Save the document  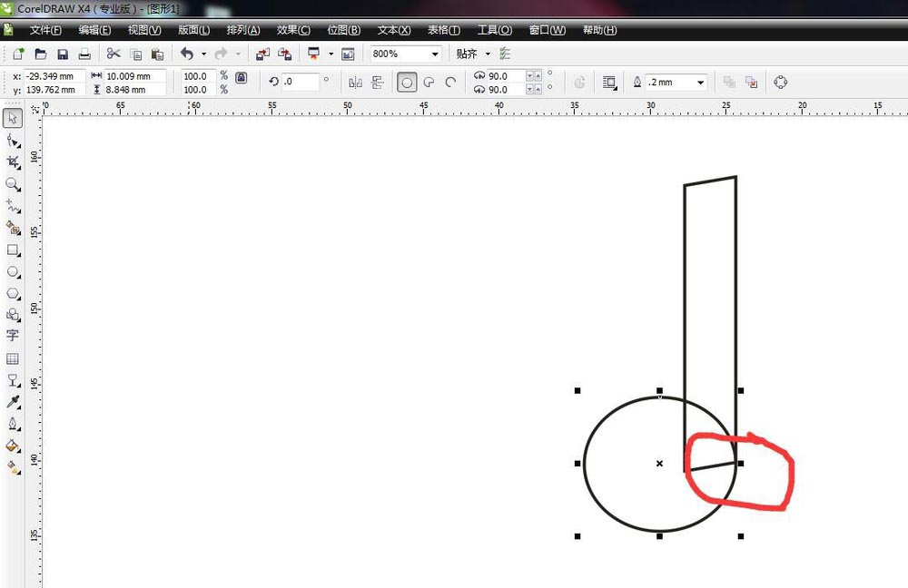click(63, 54)
